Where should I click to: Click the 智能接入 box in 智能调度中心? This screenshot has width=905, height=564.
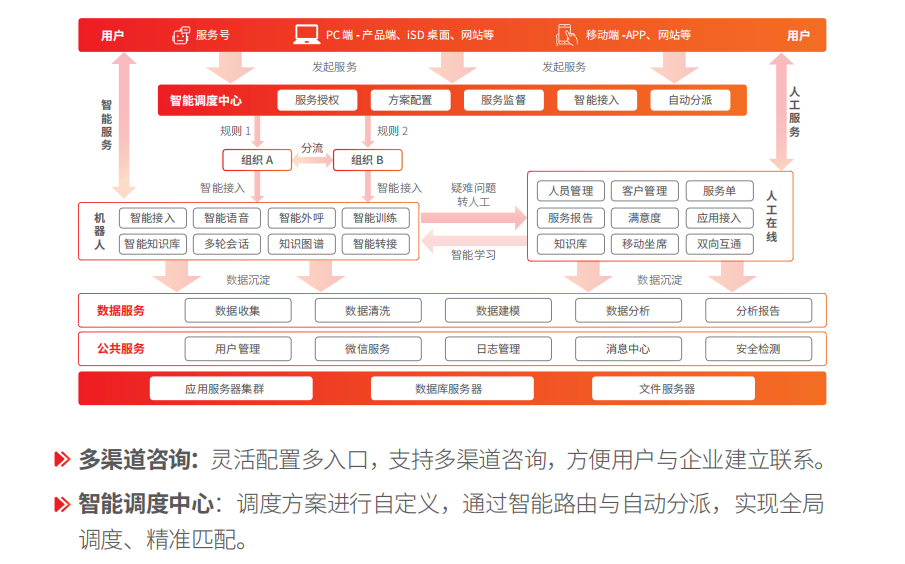click(596, 100)
